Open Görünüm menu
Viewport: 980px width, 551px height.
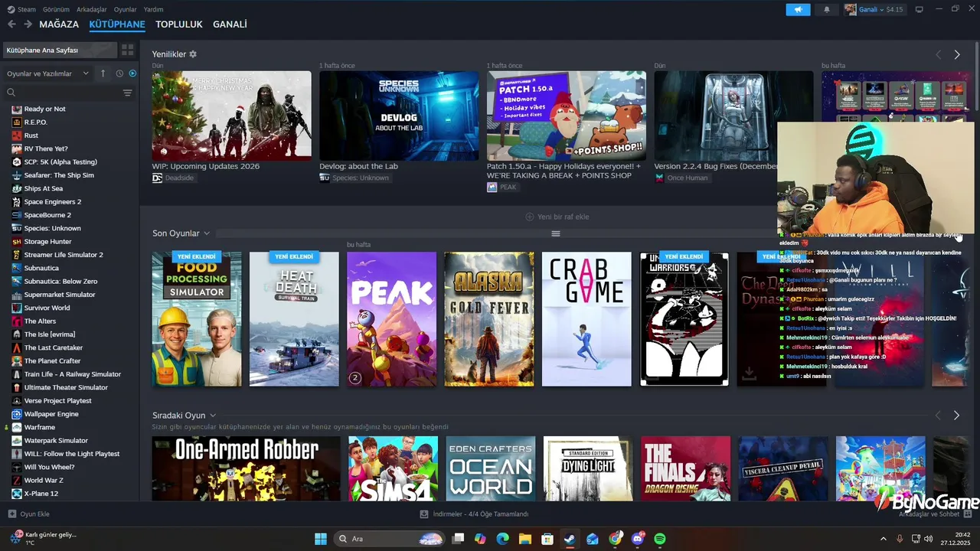coord(56,9)
